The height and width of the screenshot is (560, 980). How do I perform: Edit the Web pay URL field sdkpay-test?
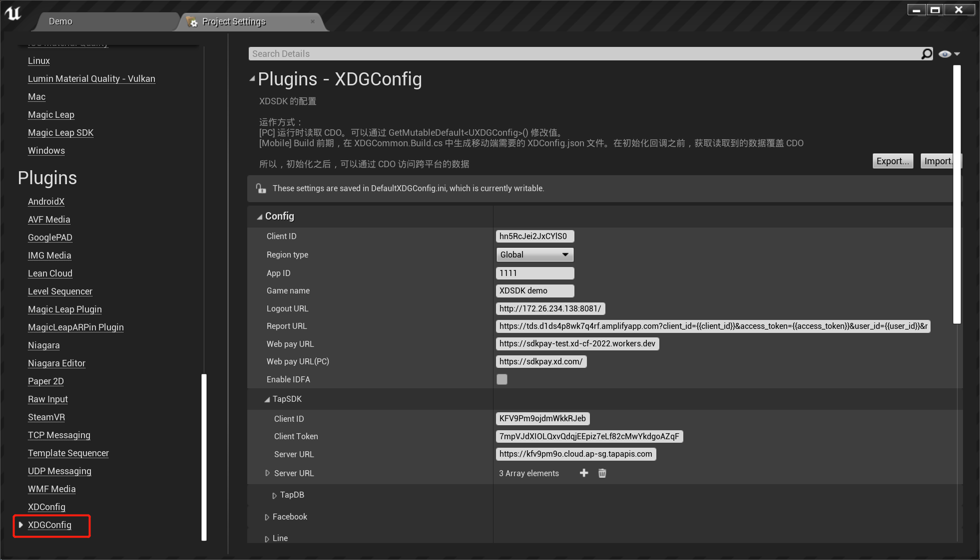coord(577,343)
